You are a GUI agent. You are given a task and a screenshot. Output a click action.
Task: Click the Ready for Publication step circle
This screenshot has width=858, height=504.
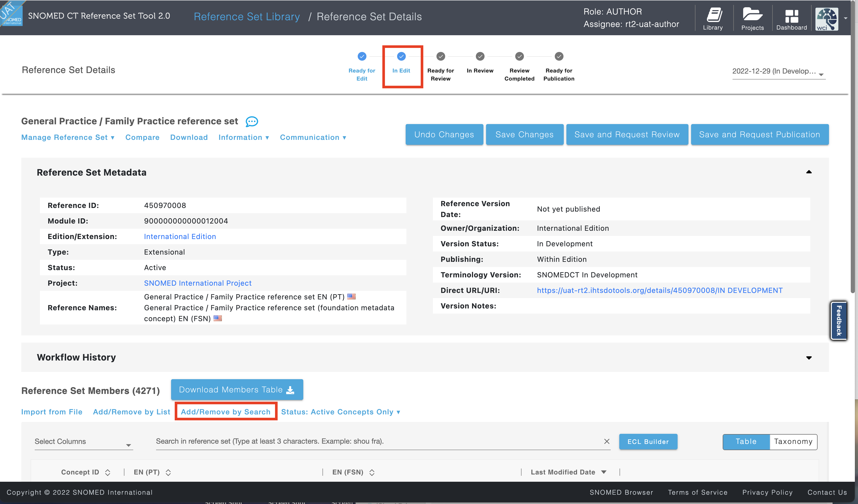pyautogui.click(x=559, y=56)
